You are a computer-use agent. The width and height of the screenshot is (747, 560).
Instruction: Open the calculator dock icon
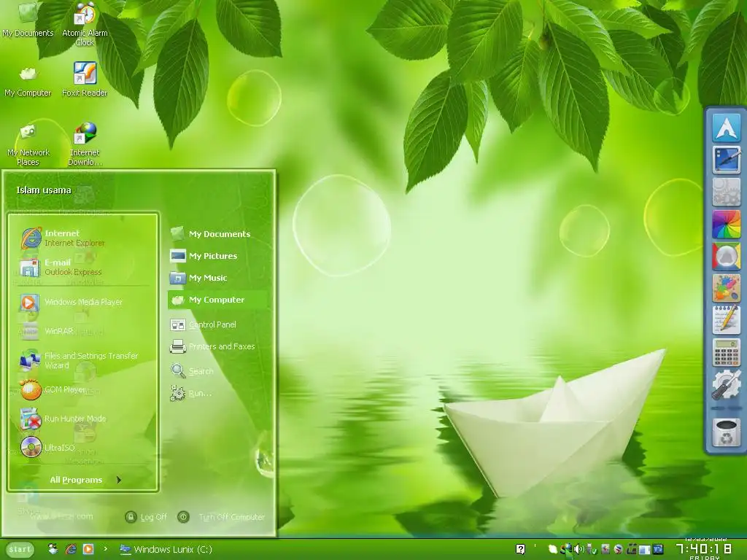click(726, 352)
